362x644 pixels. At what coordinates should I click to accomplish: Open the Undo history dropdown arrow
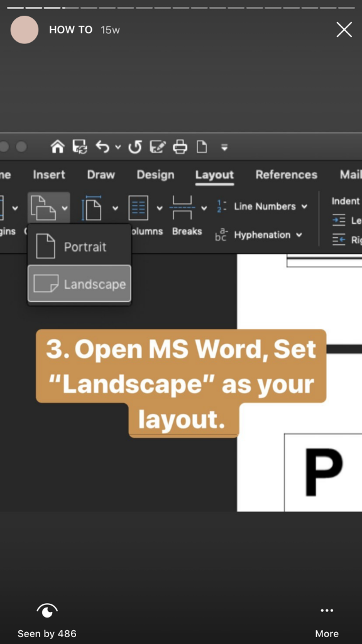[x=118, y=147]
